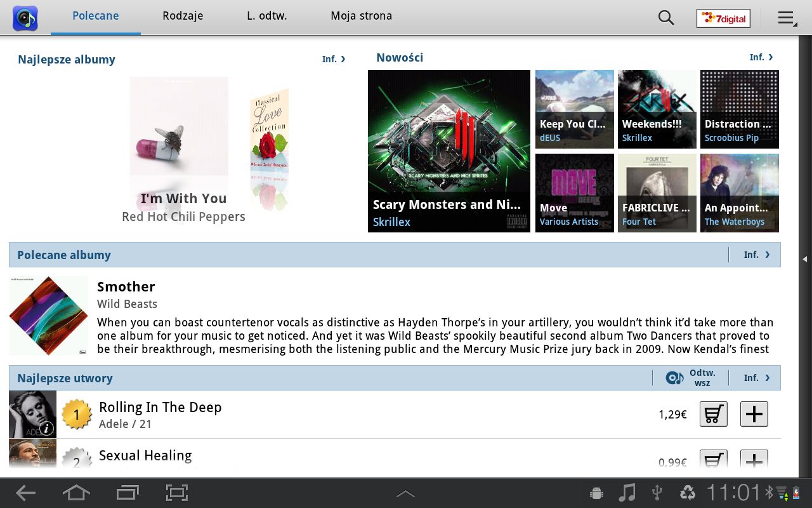Open Inf. more for Najlepsze albumy
The height and width of the screenshot is (508, 812).
tap(334, 59)
